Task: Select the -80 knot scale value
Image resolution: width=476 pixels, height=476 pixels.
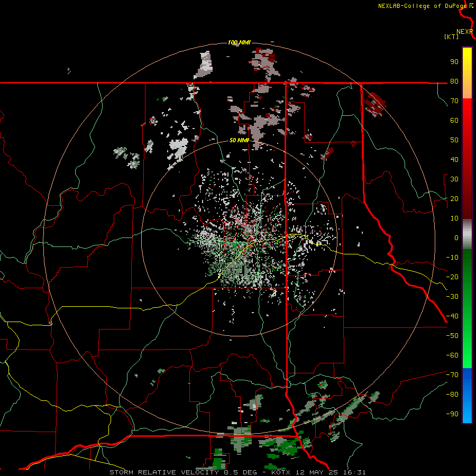Action: [x=452, y=395]
